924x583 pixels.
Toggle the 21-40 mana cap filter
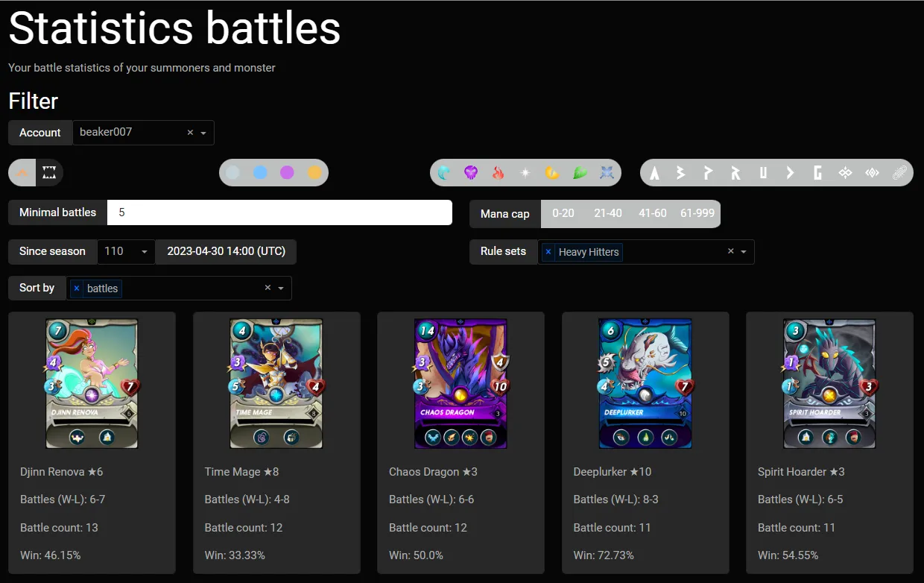(608, 213)
